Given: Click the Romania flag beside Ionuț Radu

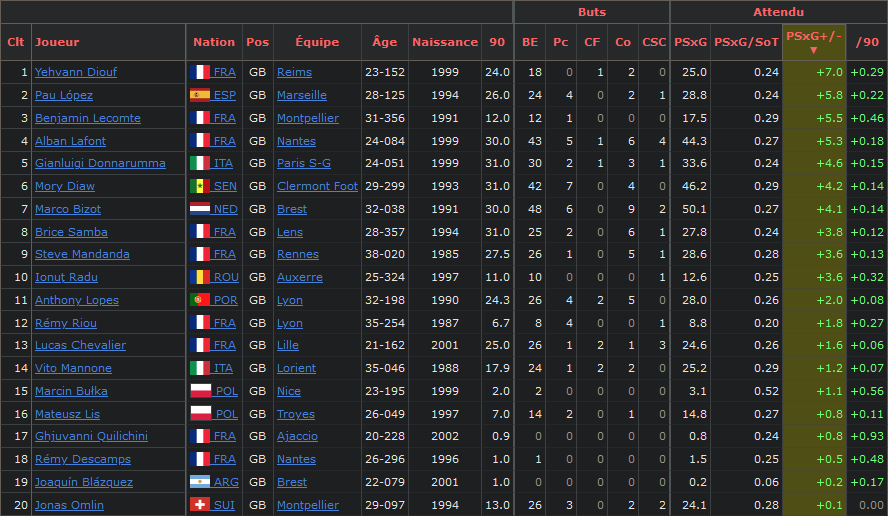Looking at the screenshot, I should pyautogui.click(x=200, y=277).
